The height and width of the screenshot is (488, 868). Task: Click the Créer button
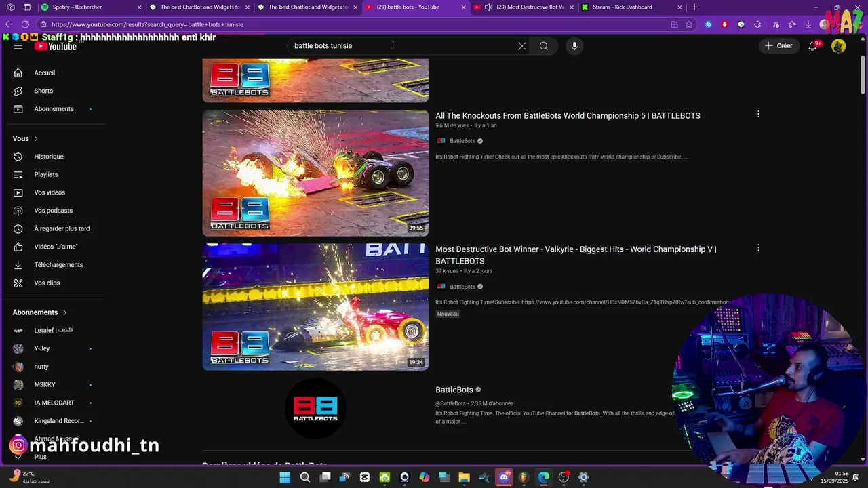pos(778,46)
